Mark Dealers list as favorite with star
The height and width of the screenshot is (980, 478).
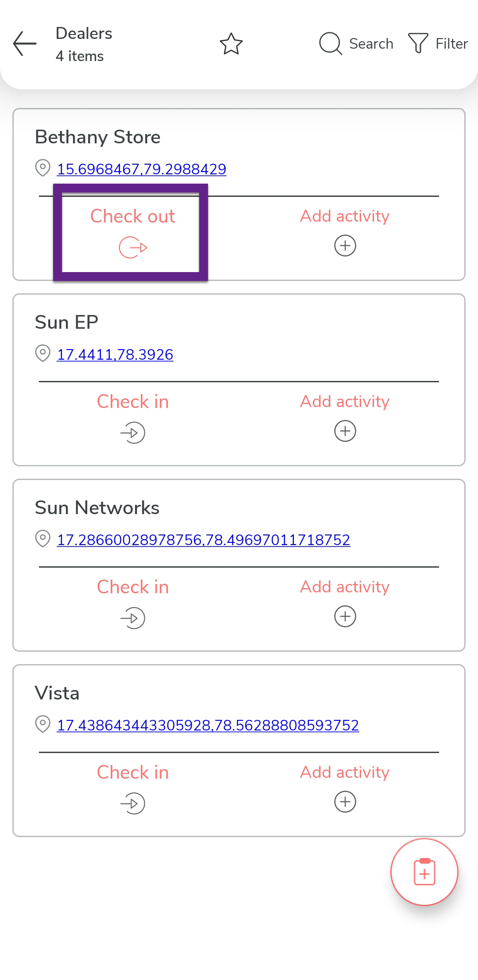pos(231,44)
